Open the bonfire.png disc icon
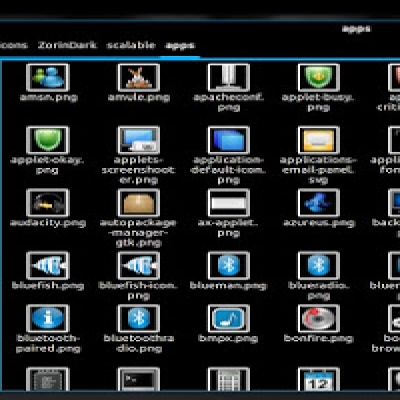The height and width of the screenshot is (400, 400). 319,318
